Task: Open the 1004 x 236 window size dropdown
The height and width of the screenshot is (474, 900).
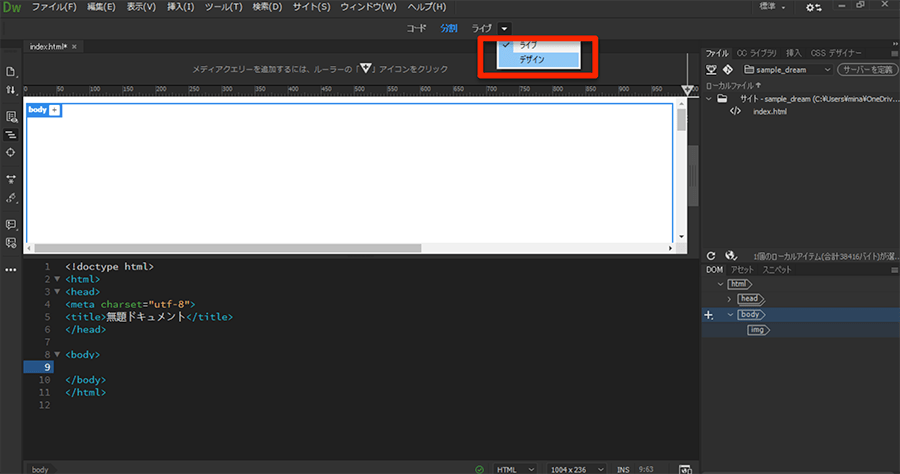Action: coord(576,469)
